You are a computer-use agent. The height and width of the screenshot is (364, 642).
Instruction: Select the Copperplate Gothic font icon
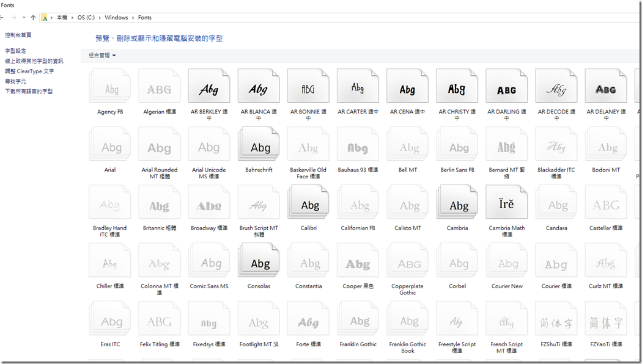407,260
